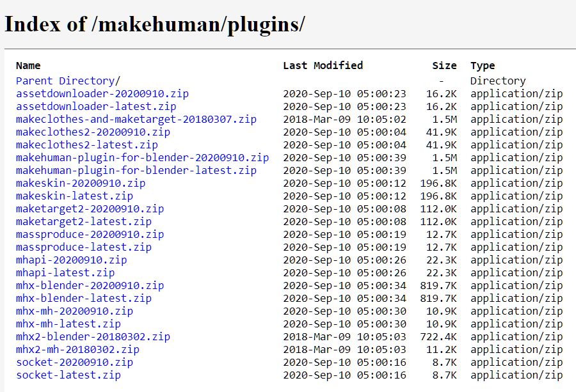Click size of socket-latest.zip row
This screenshot has height=392, width=576.
(444, 375)
